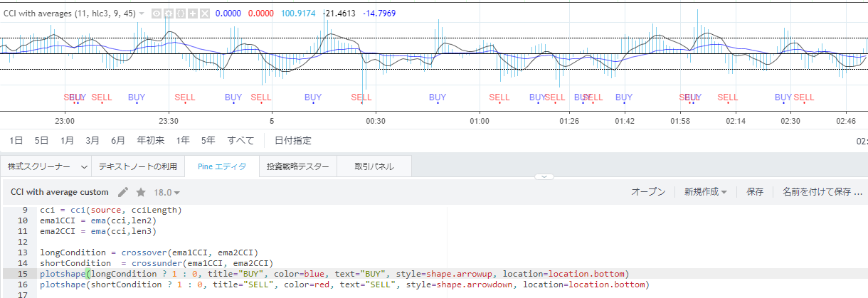The height and width of the screenshot is (298, 868).
Task: Select 5年 time range
Action: [208, 141]
